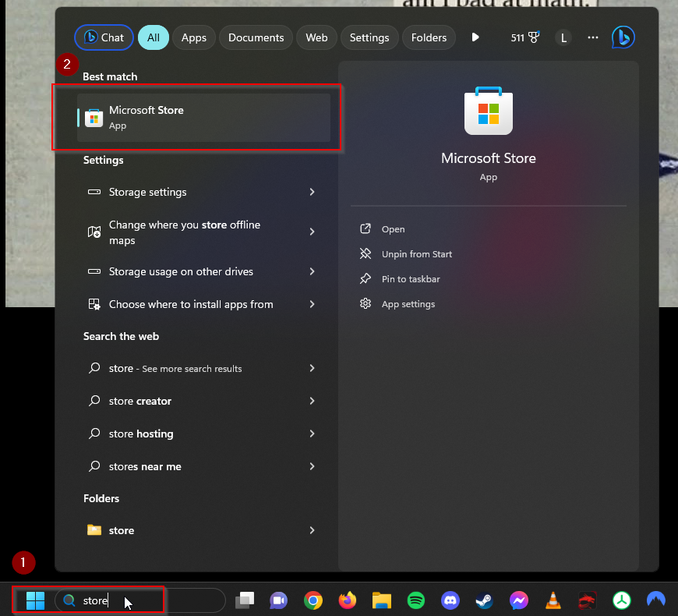The width and height of the screenshot is (678, 616).
Task: Click the Microsoft Store title in preview pane
Action: pyautogui.click(x=489, y=158)
